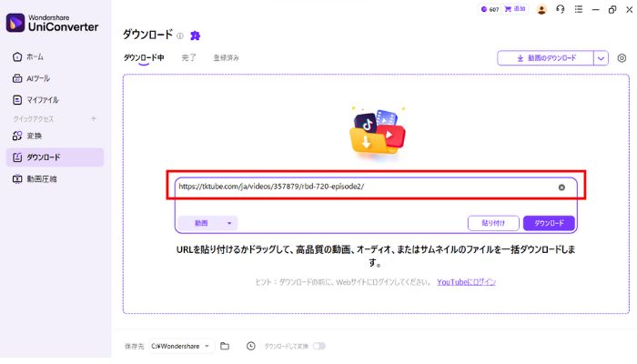Click the info icon next to ダウンロード title
The width and height of the screenshot is (637, 364).
pos(180,36)
